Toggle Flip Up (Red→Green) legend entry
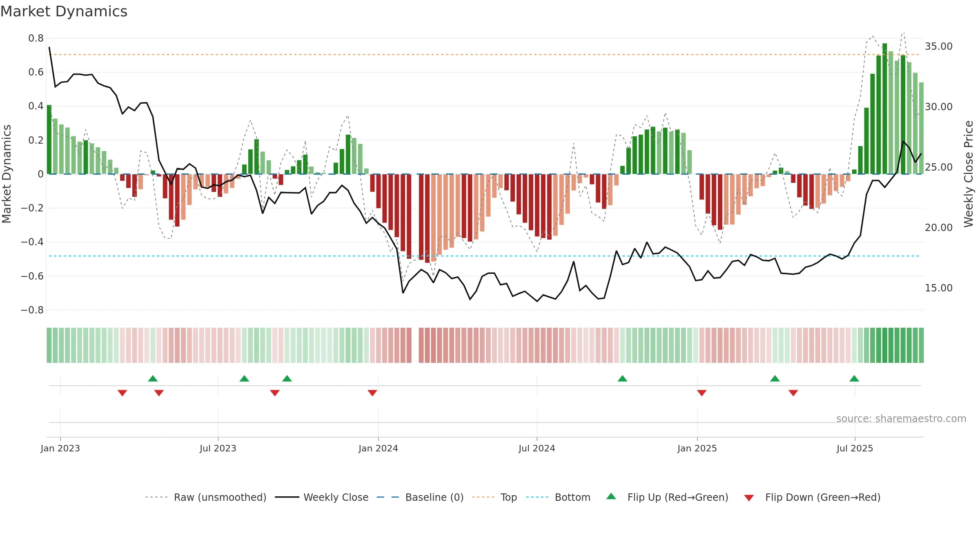The width and height of the screenshot is (980, 551). click(667, 497)
